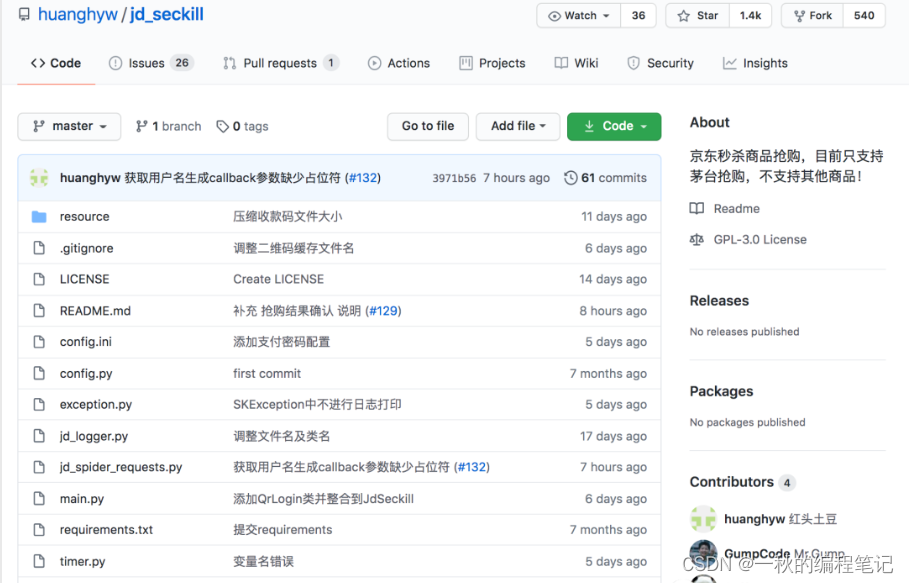Open the config.ini file name

coord(86,342)
